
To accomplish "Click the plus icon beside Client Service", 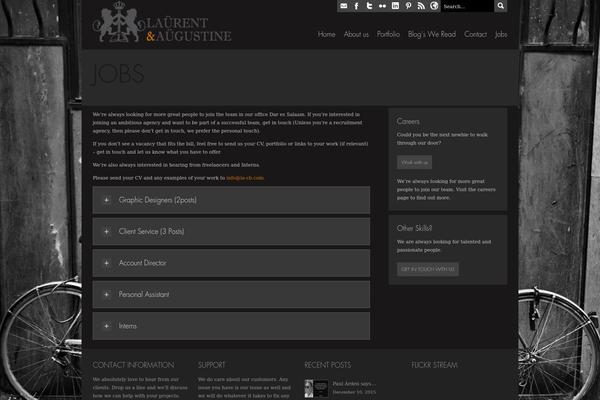I will [x=106, y=232].
